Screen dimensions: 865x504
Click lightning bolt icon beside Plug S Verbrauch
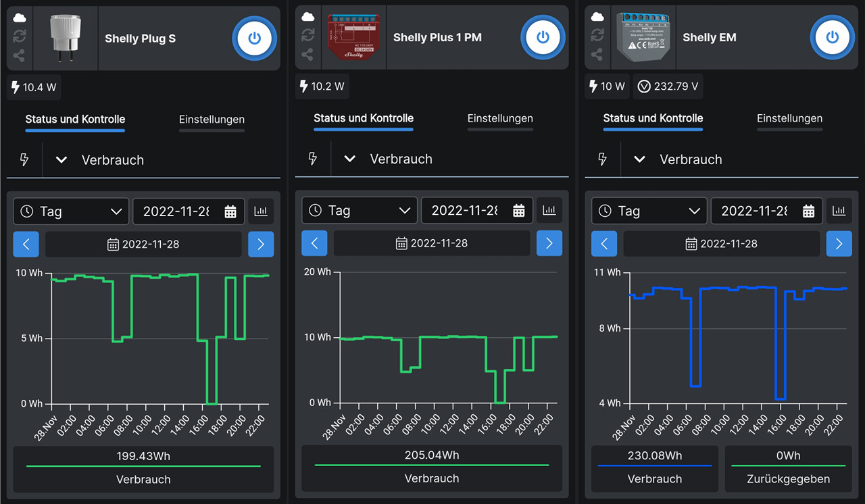(24, 160)
